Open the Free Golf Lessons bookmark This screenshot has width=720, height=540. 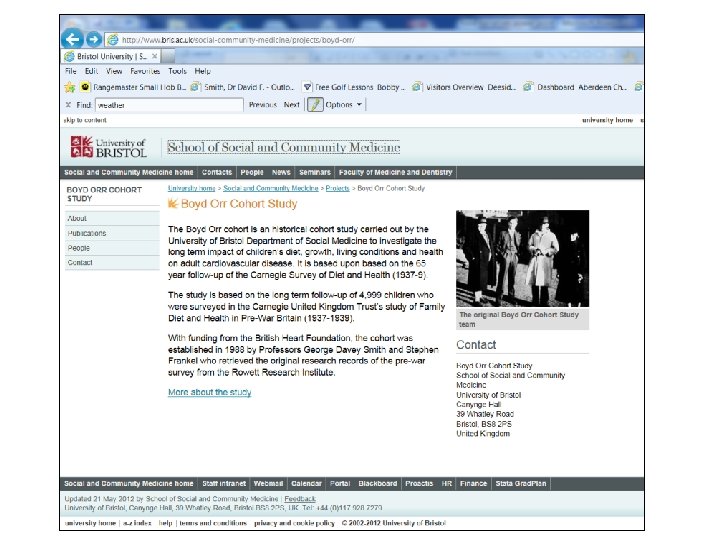(x=354, y=87)
